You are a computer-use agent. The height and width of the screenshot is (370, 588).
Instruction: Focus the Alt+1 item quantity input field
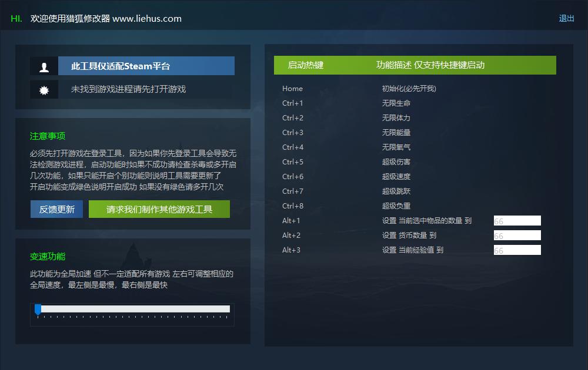point(517,221)
